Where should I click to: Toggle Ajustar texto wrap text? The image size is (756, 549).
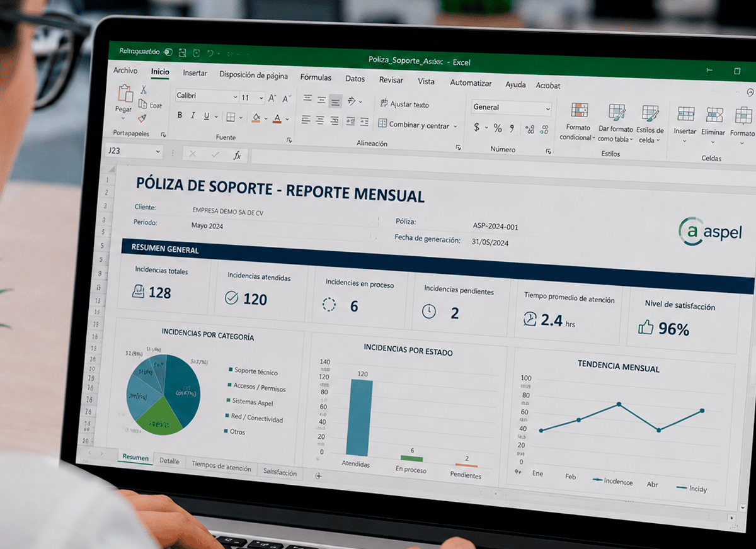[404, 104]
